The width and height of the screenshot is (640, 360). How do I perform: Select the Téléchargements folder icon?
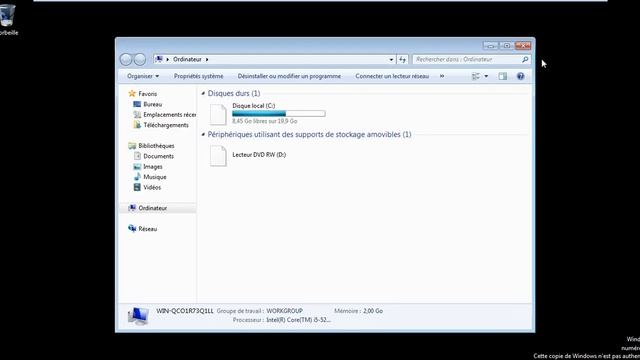pos(137,125)
